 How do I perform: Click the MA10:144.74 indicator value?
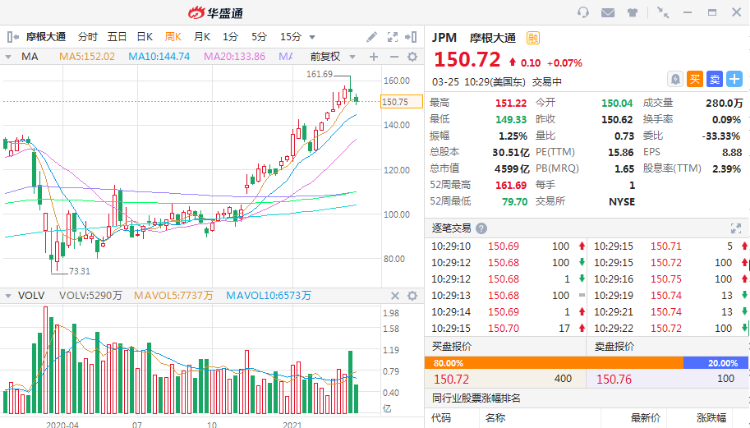click(159, 57)
